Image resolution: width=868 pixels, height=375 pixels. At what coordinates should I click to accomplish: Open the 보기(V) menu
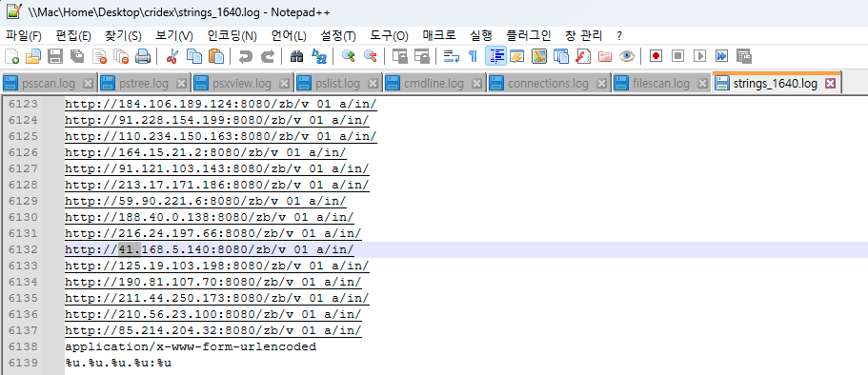coord(173,36)
